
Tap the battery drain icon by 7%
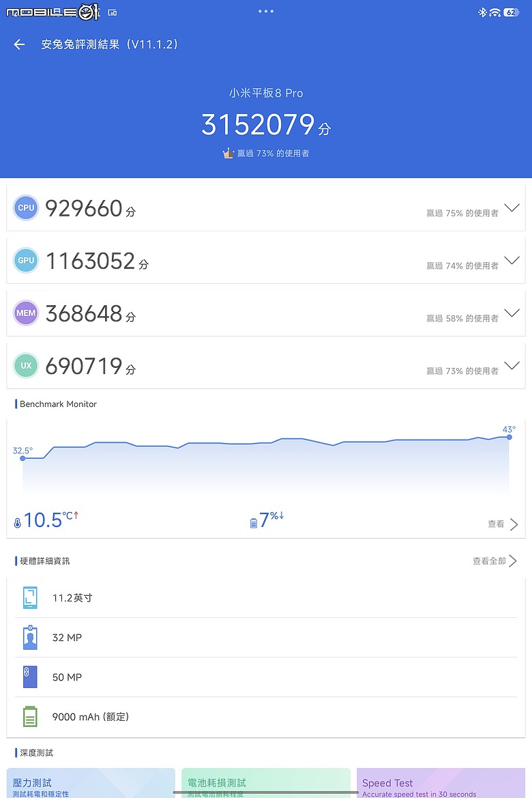(253, 523)
